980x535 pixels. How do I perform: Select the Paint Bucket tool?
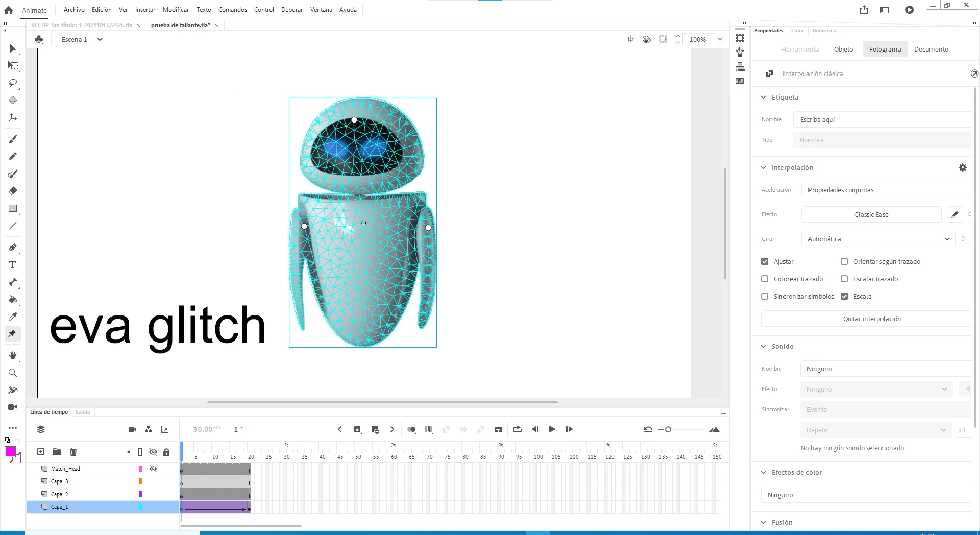(13, 299)
